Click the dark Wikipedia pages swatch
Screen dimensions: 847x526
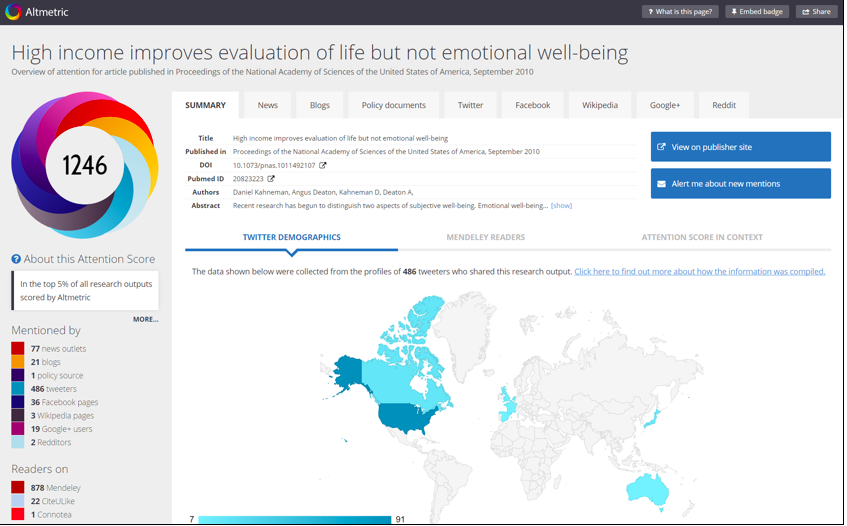tap(18, 415)
